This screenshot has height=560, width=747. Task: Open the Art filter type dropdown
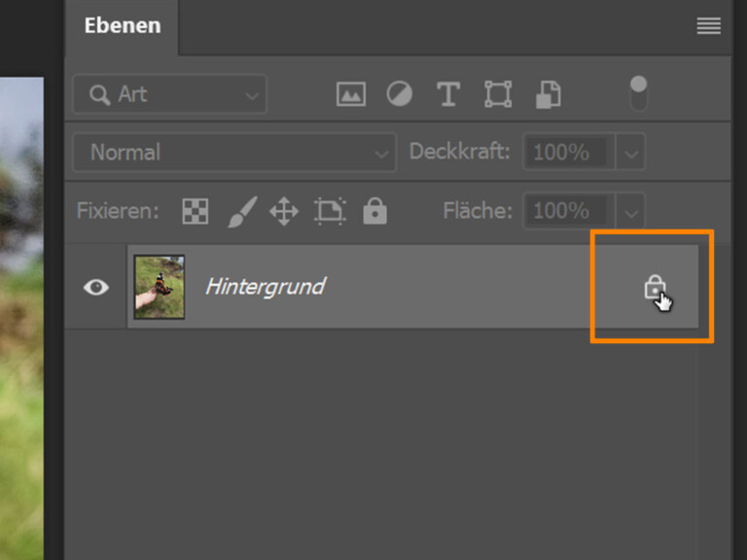pos(169,94)
